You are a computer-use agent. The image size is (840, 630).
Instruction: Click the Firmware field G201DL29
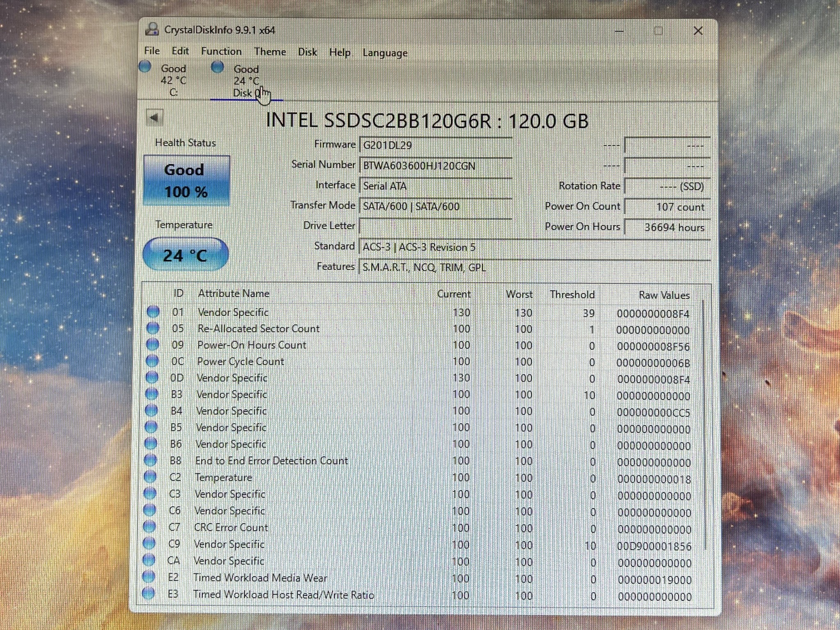tap(436, 145)
